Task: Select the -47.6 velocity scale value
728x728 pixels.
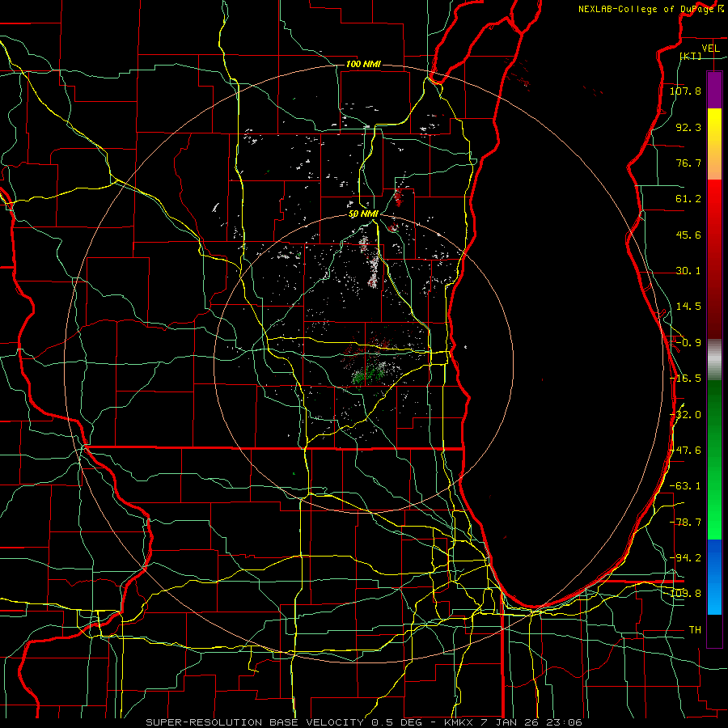Action: (x=685, y=451)
